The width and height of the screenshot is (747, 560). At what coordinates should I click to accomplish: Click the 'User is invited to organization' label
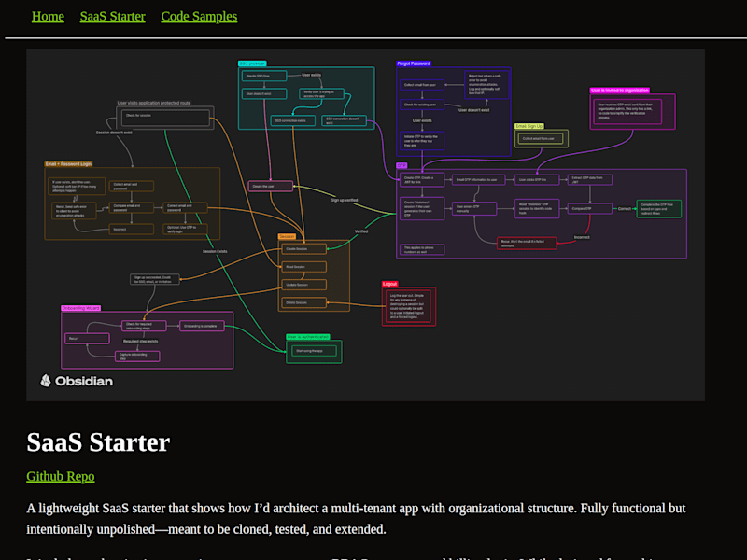click(x=619, y=90)
